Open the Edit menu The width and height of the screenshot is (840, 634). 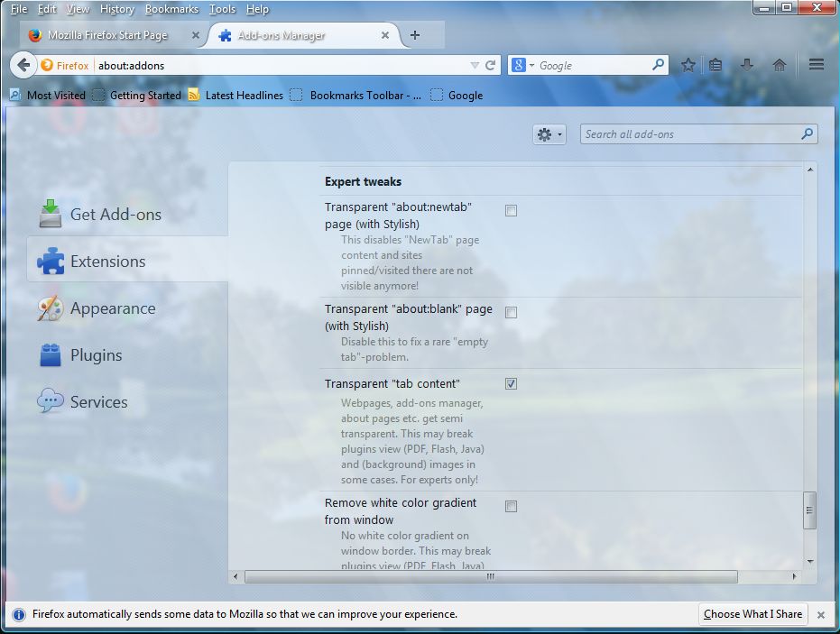tap(47, 9)
